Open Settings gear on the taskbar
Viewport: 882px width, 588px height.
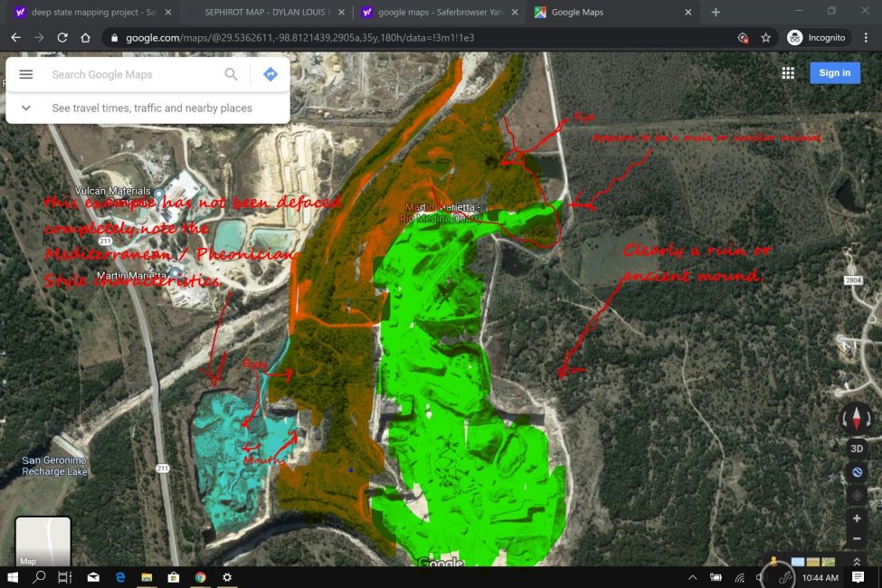(x=227, y=577)
